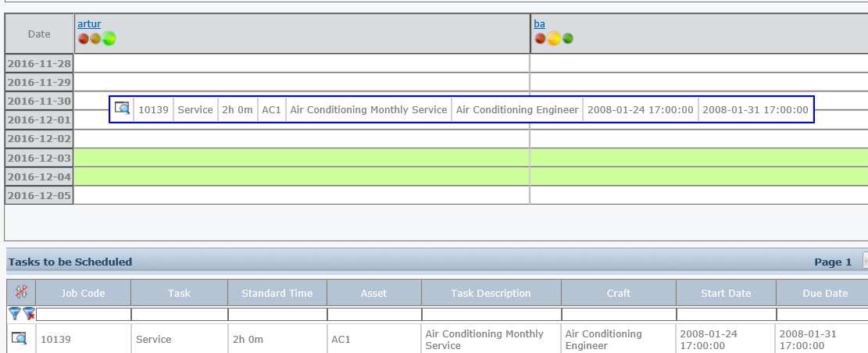Click the 2016-11-28 date row header

[39, 63]
